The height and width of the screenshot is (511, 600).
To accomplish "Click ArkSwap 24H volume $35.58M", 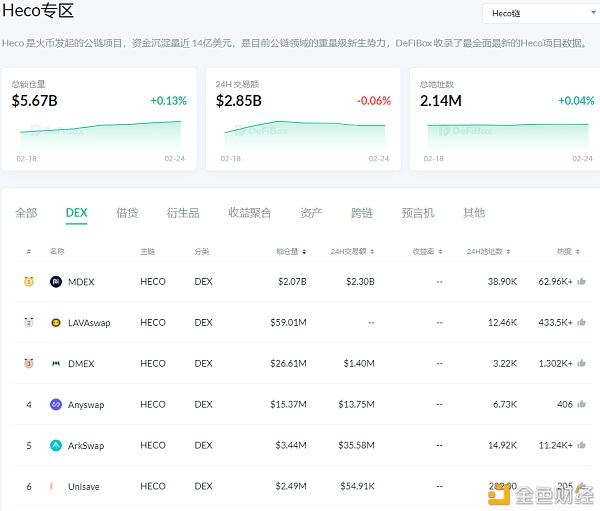I will (356, 446).
